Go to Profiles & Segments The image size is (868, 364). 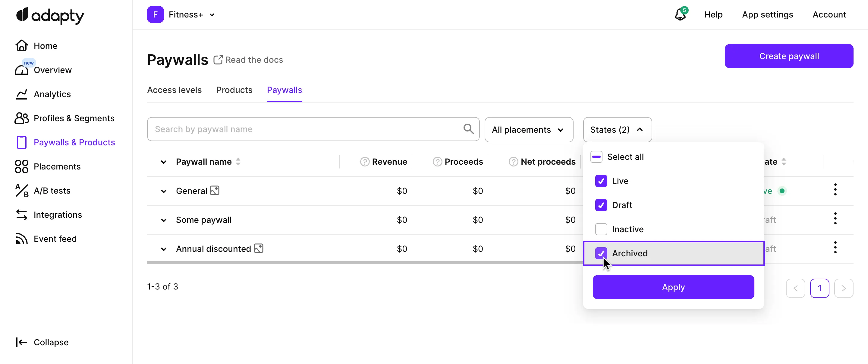74,118
